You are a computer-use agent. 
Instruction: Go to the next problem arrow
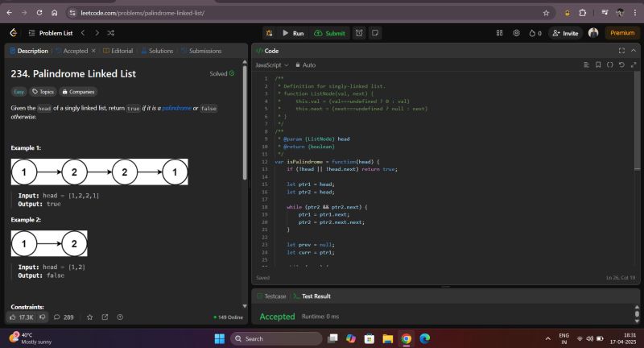point(97,33)
